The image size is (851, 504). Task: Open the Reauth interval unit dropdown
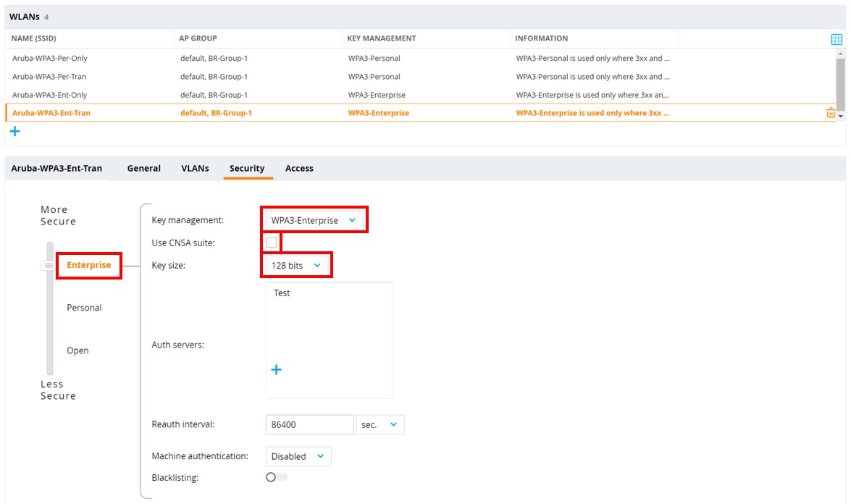coord(380,425)
